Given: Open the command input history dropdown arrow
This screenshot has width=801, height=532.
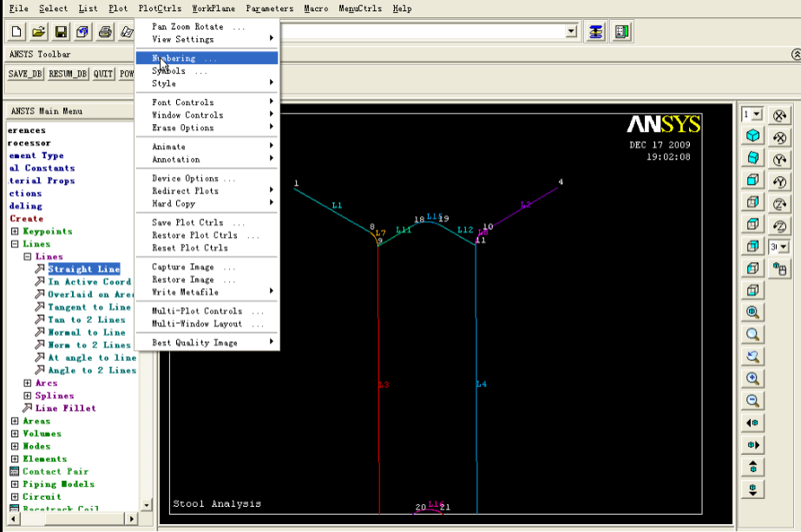Looking at the screenshot, I should pos(571,32).
